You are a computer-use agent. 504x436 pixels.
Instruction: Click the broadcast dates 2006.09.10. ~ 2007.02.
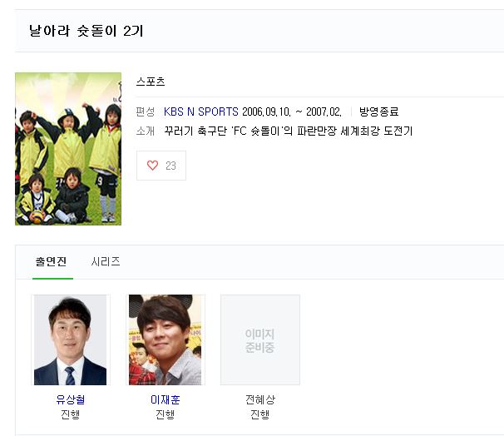pyautogui.click(x=292, y=111)
